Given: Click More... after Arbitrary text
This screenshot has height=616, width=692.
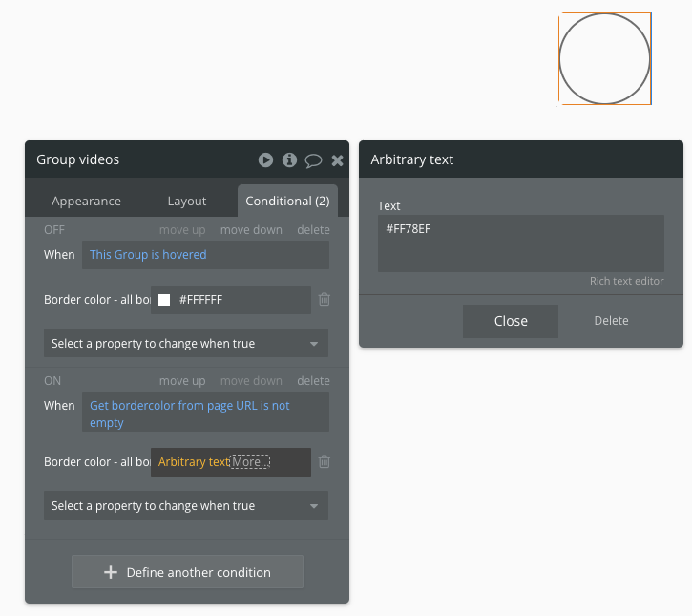Looking at the screenshot, I should click(x=250, y=462).
